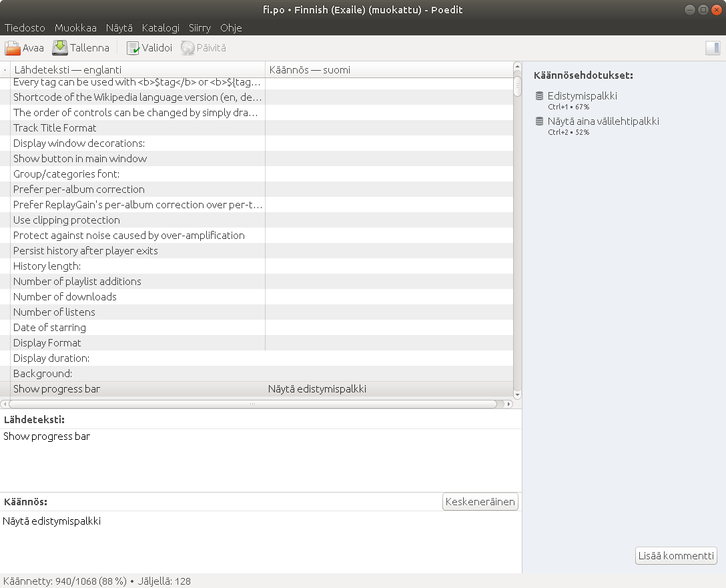Viewport: 726px width, 588px height.
Task: Click the Päivitä update icon
Action: point(188,48)
